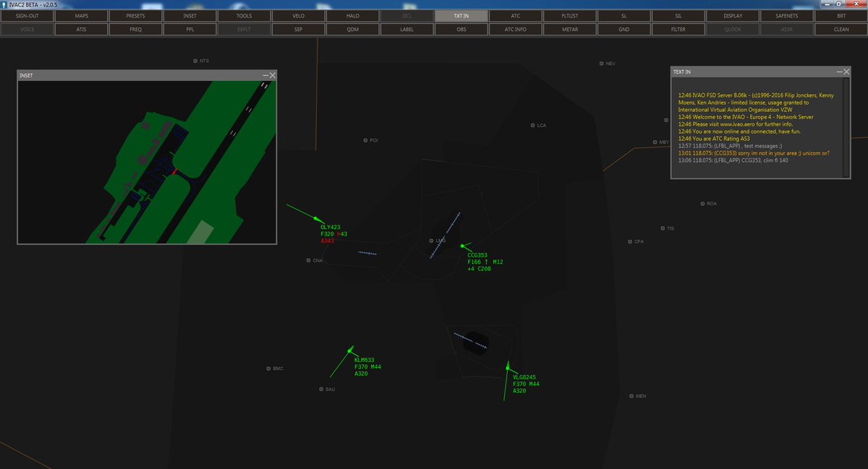Viewport: 868px width, 469px height.
Task: Click the NEV waypoint marker
Action: 601,64
